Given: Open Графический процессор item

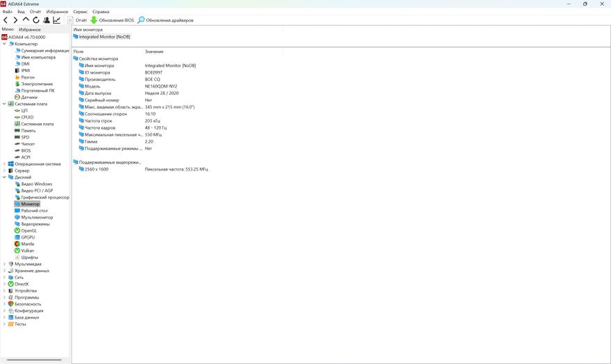Looking at the screenshot, I should [42, 198].
